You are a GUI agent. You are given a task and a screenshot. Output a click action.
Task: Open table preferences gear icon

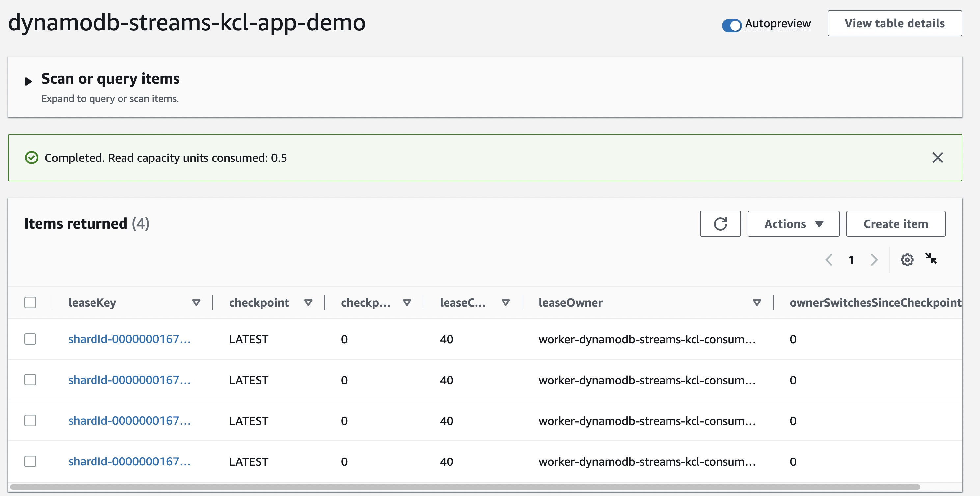907,260
